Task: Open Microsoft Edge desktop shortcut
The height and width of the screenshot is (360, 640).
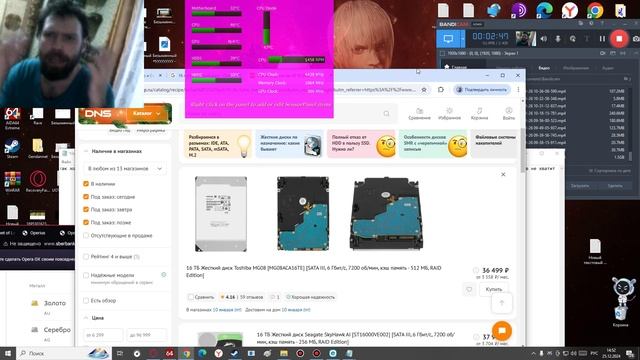Action: [544, 10]
